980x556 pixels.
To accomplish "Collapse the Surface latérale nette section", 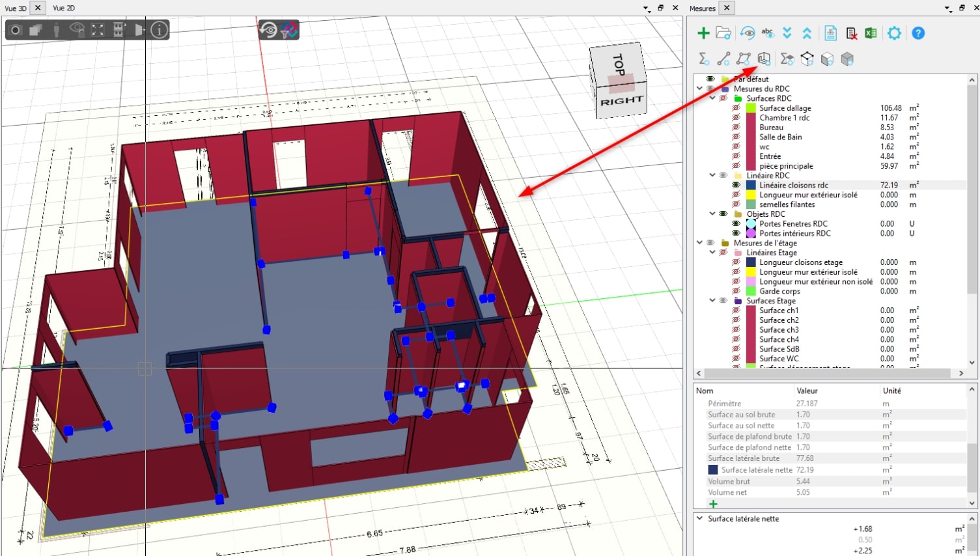I will coord(700,519).
